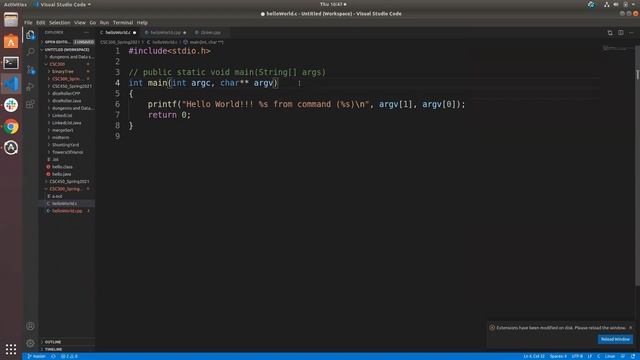Open Files from the Ubuntu dock

(11, 20)
